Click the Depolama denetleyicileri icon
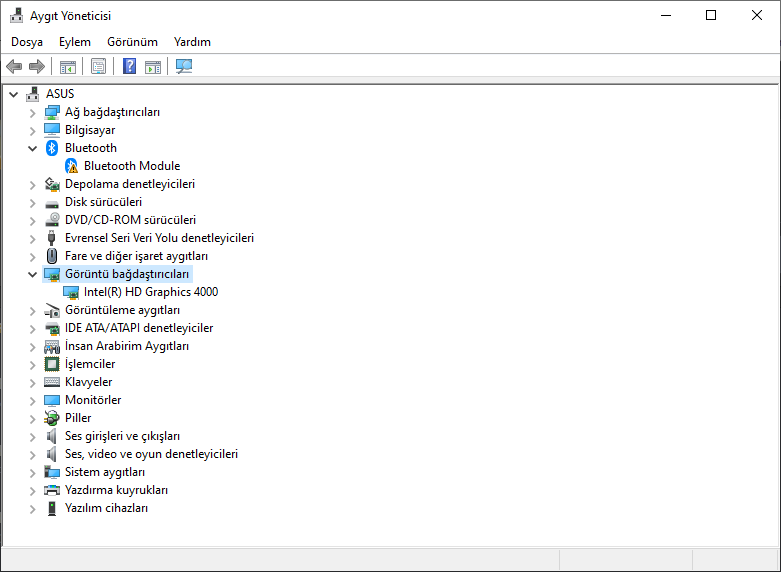Image resolution: width=781 pixels, height=572 pixels. (52, 184)
